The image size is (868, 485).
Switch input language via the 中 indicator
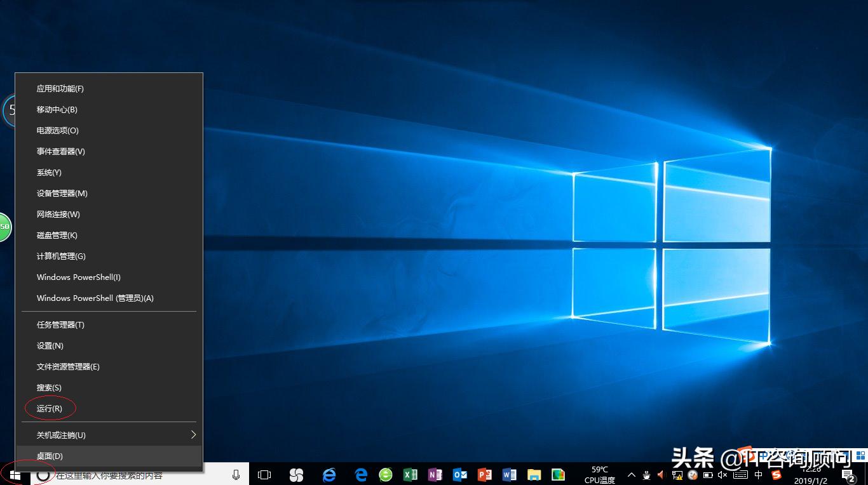coord(758,475)
